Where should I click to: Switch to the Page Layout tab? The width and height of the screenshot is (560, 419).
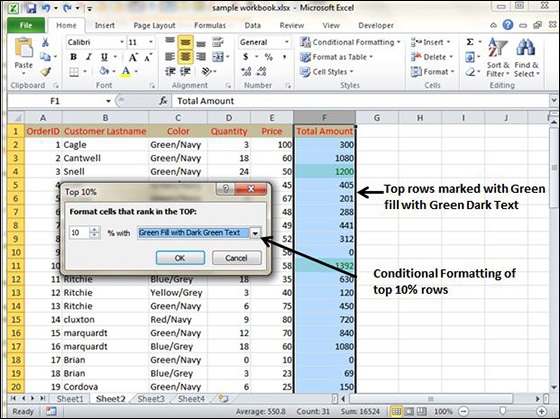(x=154, y=25)
